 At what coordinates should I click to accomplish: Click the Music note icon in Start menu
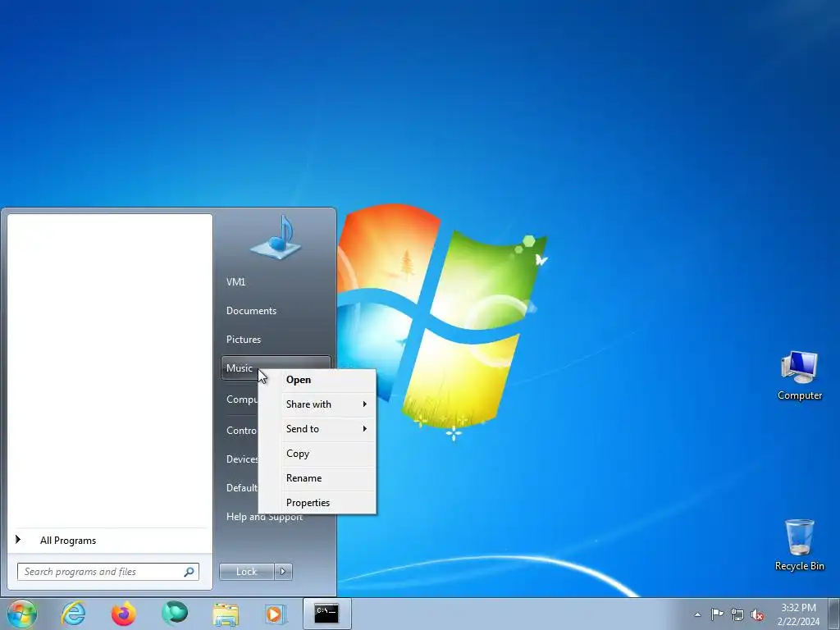pyautogui.click(x=276, y=238)
